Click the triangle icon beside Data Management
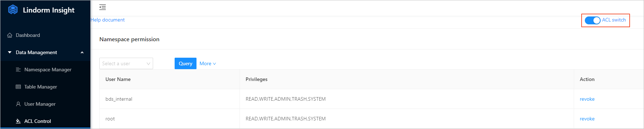Image resolution: width=644 pixels, height=129 pixels. (10, 52)
